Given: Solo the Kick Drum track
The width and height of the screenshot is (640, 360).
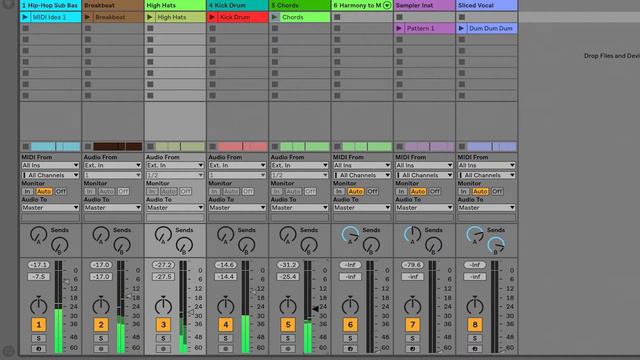Looking at the screenshot, I should tap(226, 338).
